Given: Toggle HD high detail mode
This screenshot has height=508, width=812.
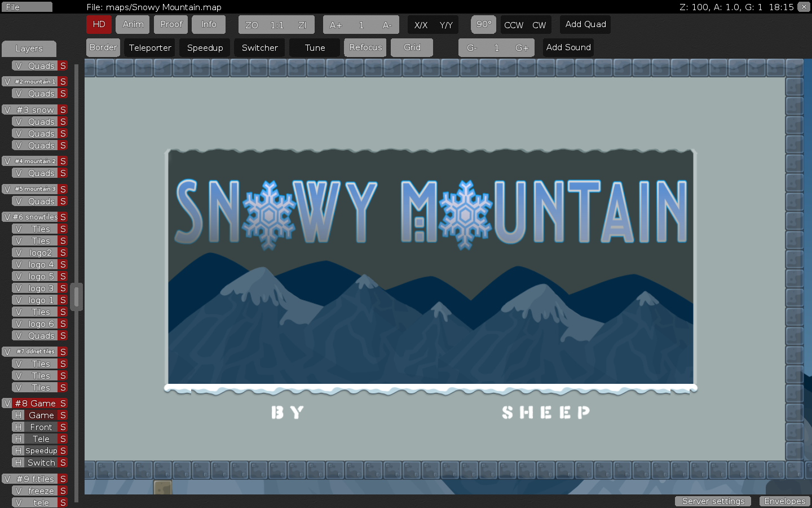Looking at the screenshot, I should [99, 24].
